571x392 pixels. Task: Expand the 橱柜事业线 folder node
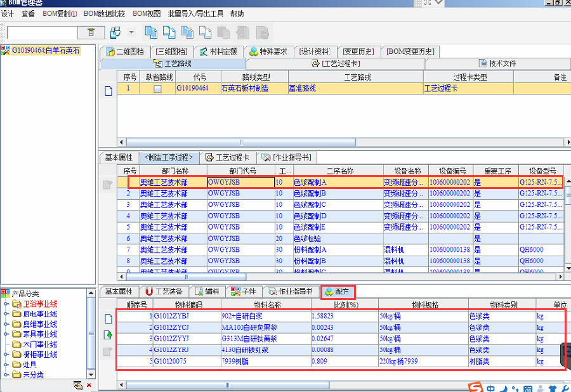click(7, 355)
